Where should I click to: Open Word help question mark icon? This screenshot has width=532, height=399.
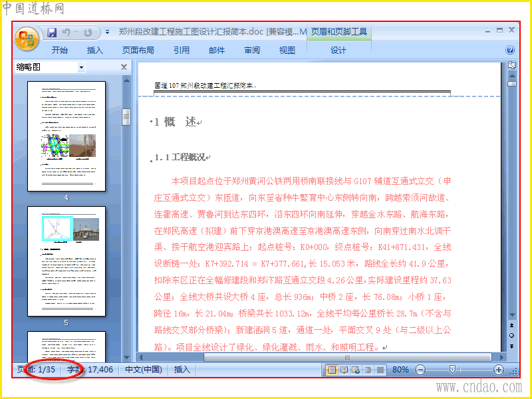pyautogui.click(x=510, y=51)
